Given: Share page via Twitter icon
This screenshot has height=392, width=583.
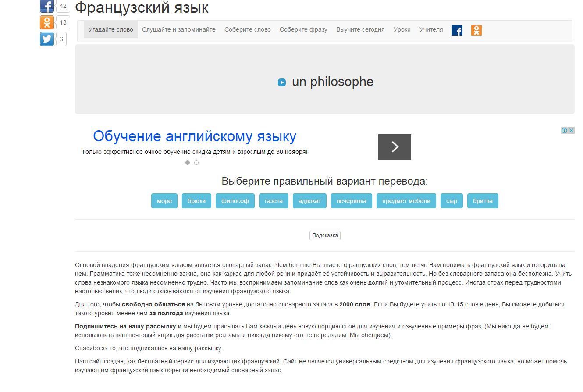Looking at the screenshot, I should pyautogui.click(x=47, y=39).
